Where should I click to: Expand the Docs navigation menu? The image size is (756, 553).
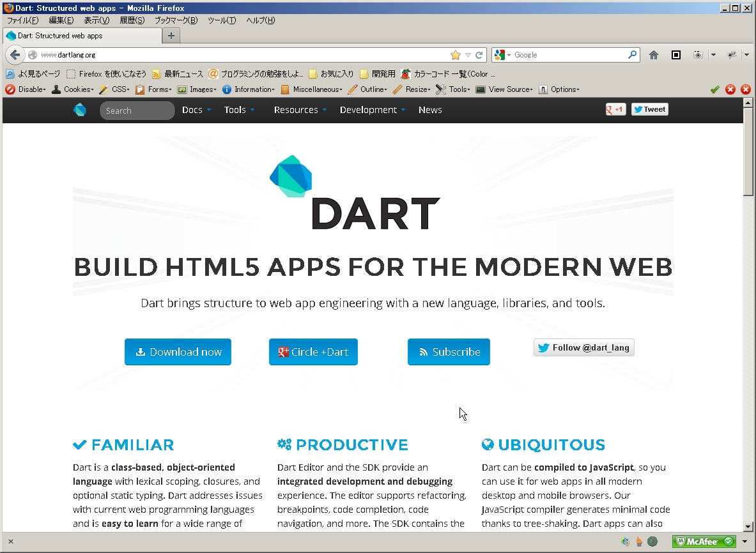(196, 110)
